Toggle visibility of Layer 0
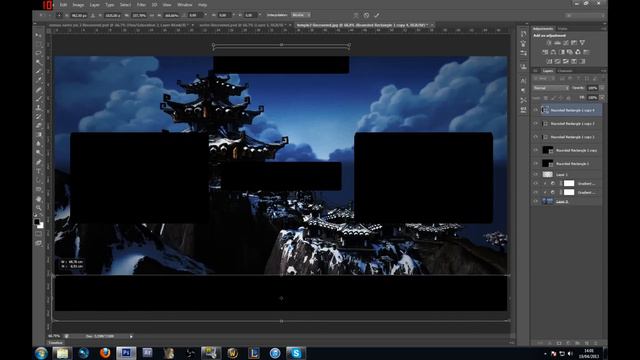Viewport: 640px width, 360px height. pyautogui.click(x=536, y=201)
